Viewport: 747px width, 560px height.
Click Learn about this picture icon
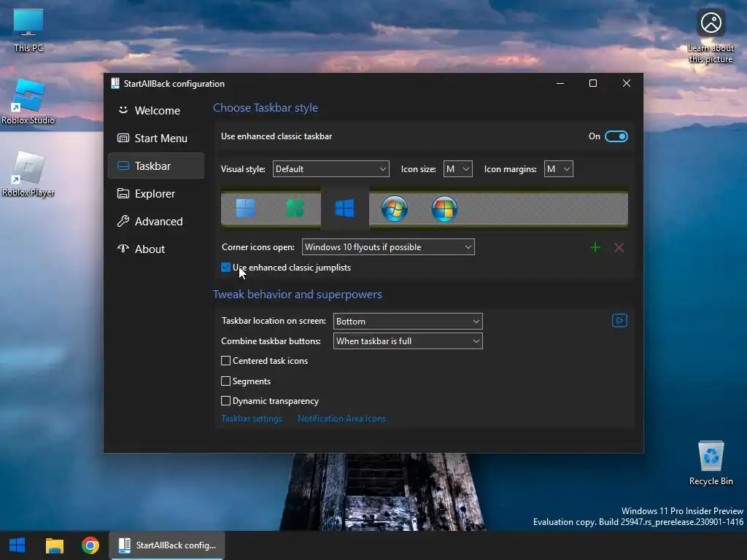pyautogui.click(x=711, y=36)
